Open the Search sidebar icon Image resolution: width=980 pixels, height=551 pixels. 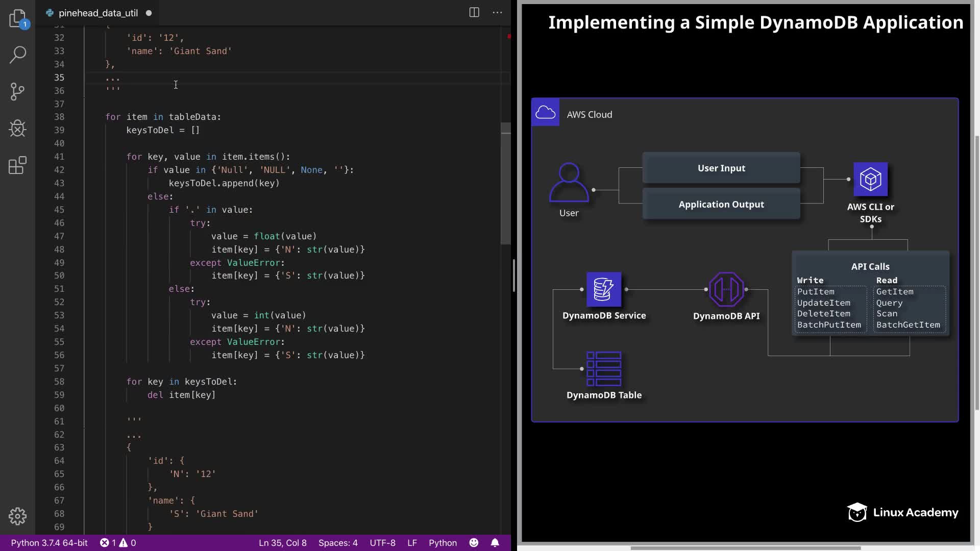[17, 55]
